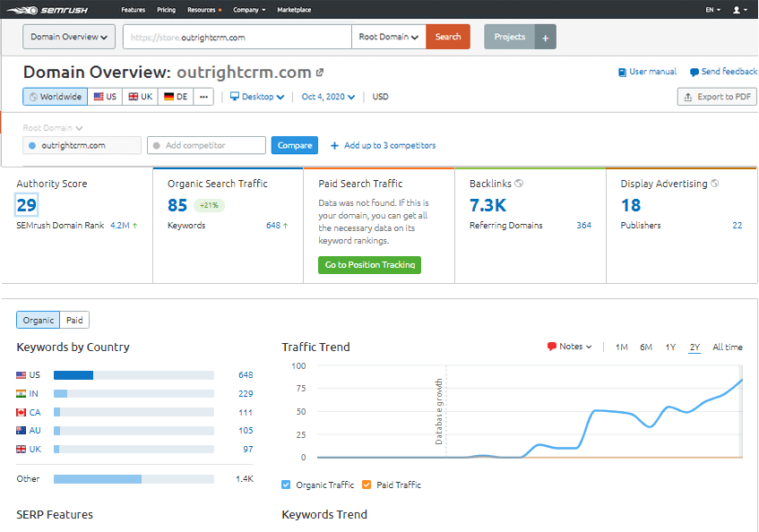Click the domain search input field
Screen dimensions: 759x532
click(x=237, y=38)
